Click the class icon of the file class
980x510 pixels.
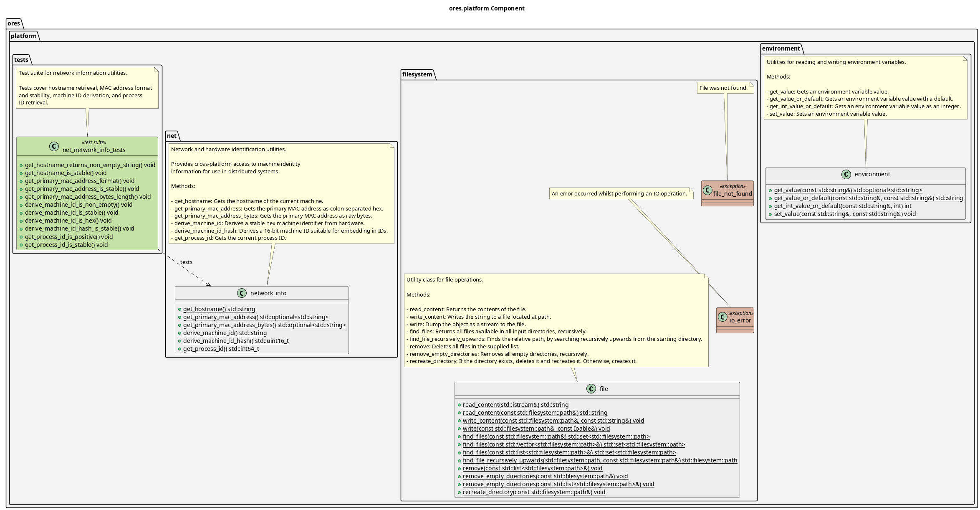coord(591,389)
